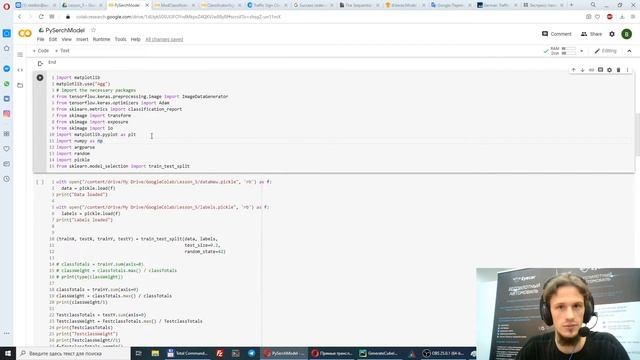Open the Files folder panel icon
This screenshot has height=360, width=640.
[20, 85]
